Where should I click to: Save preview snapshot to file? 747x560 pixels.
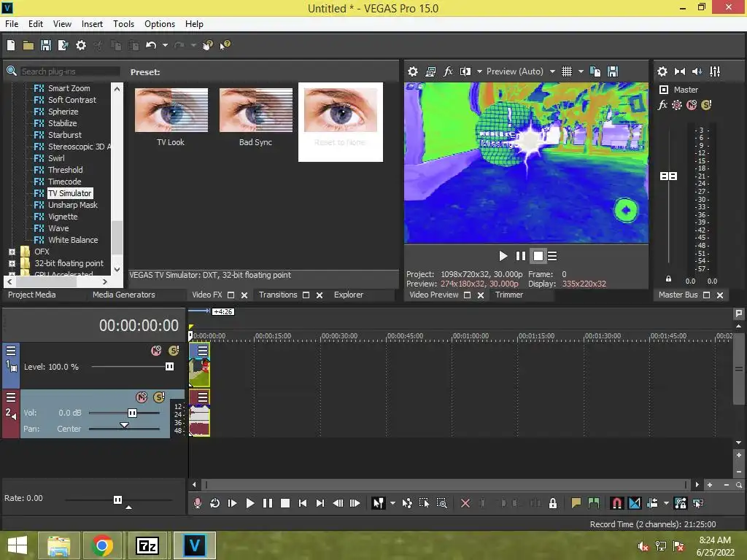tap(613, 71)
